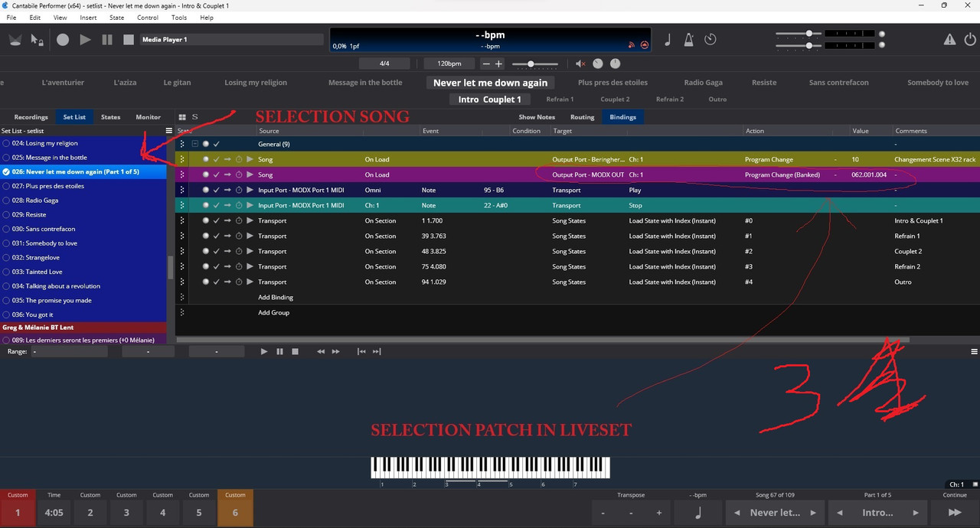Click the stop button in the top transport
The height and width of the screenshot is (528, 980).
click(129, 40)
